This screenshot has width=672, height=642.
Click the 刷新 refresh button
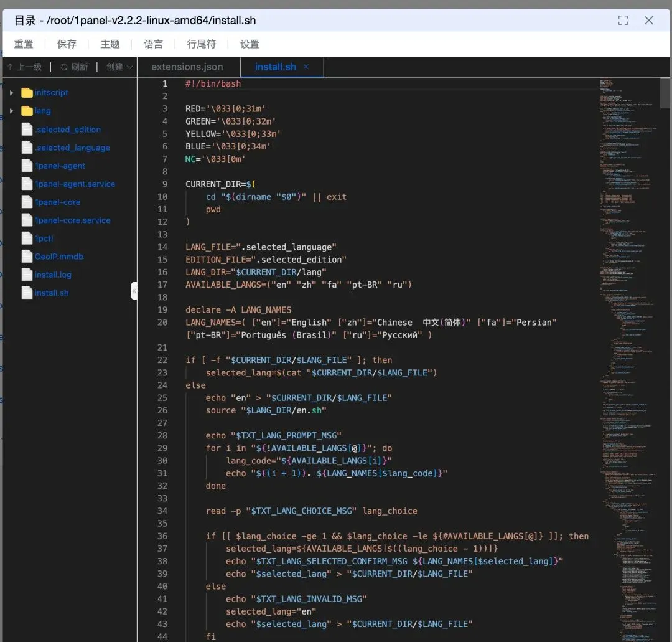[x=74, y=67]
